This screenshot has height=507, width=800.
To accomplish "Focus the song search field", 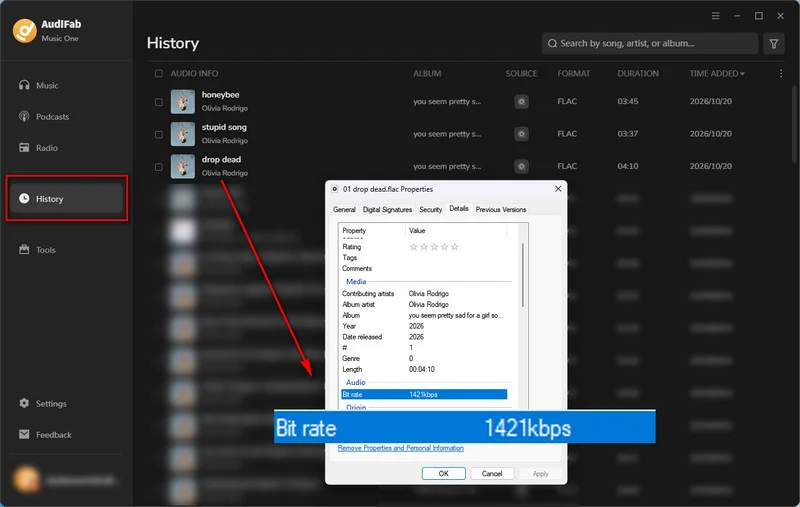I will point(649,43).
